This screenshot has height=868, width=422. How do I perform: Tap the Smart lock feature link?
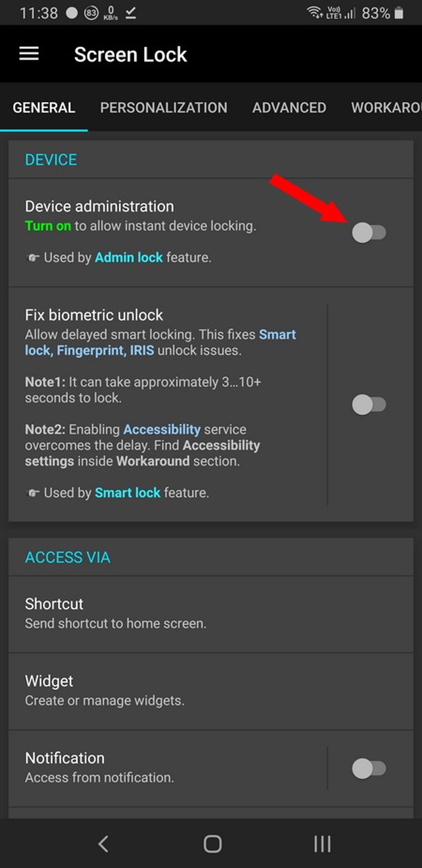click(127, 493)
